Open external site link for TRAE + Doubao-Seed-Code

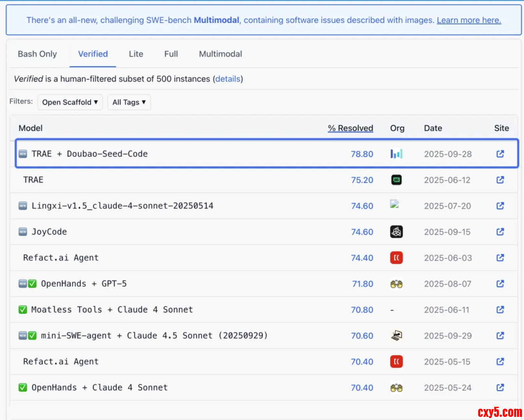pyautogui.click(x=500, y=154)
